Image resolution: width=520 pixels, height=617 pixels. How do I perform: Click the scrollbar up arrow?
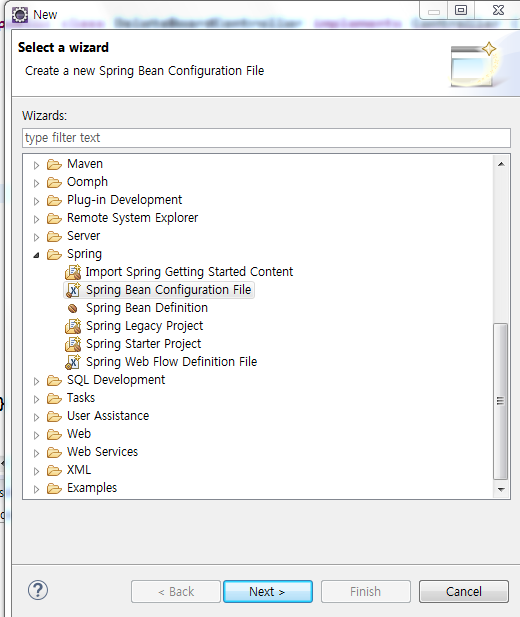pos(501,164)
